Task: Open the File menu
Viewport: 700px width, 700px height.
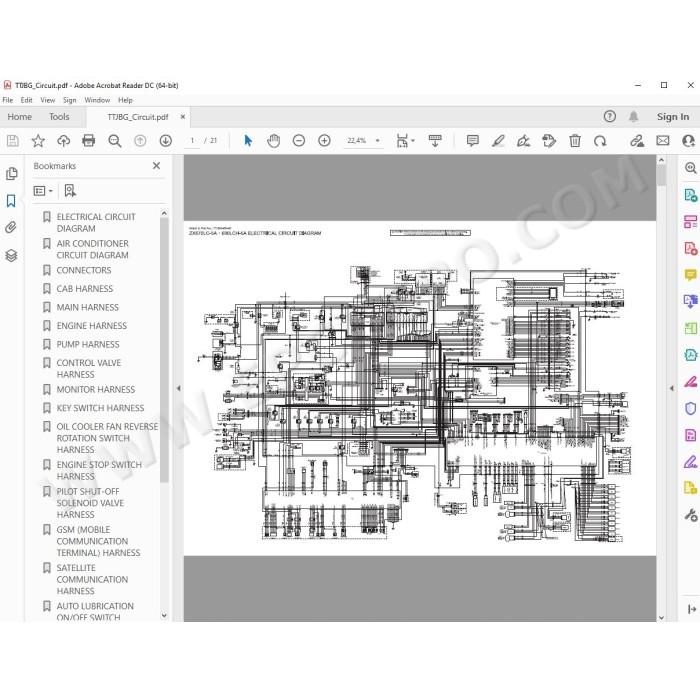Action: pos(8,100)
